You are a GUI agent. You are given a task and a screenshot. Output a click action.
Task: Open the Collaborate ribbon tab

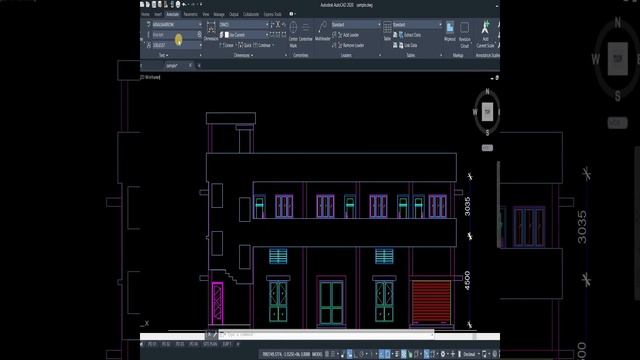click(251, 14)
